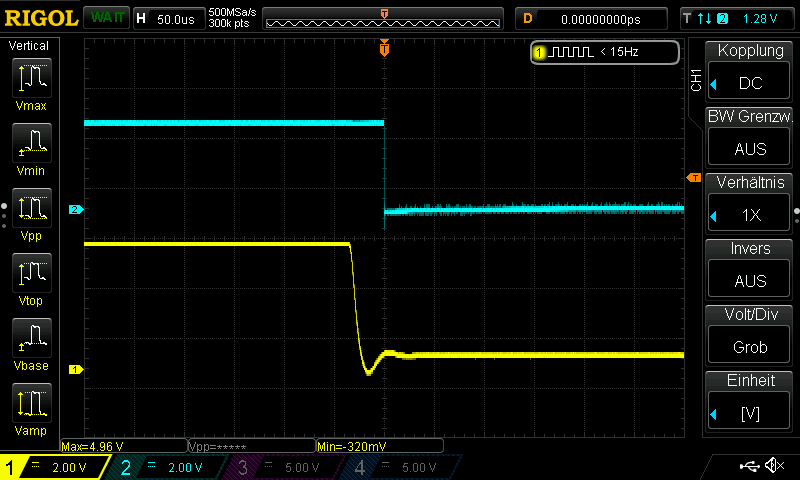Click the orange trigger level marker beside the grid

694,178
